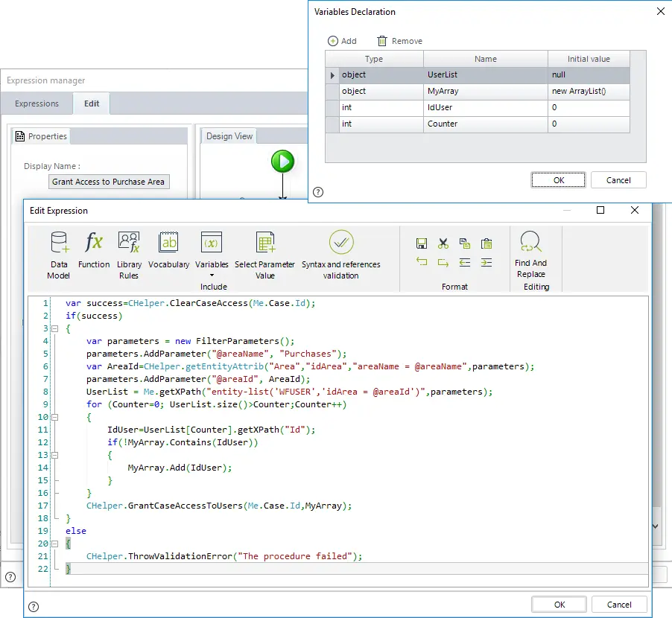Cancel the Variables Declaration dialog

click(x=618, y=180)
